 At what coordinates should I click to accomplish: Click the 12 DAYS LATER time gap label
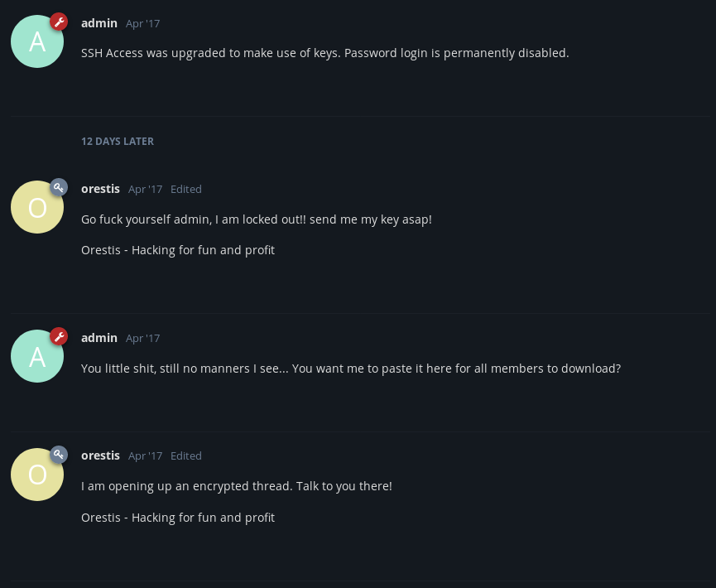(x=118, y=142)
